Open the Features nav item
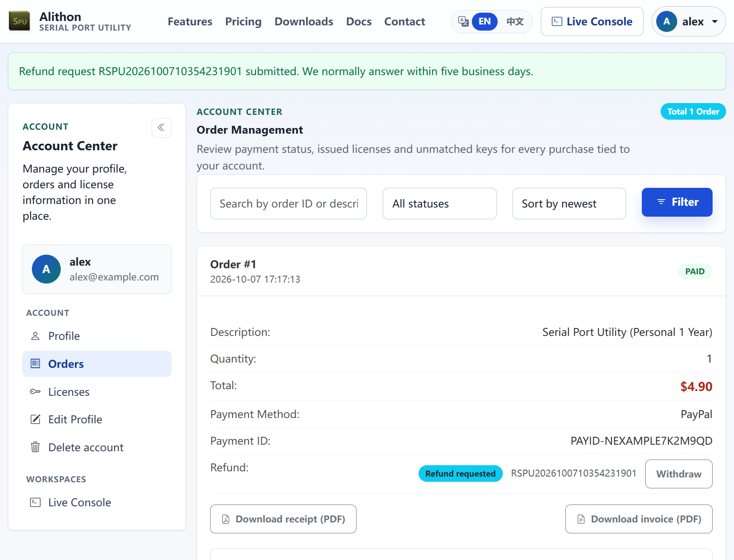This screenshot has width=734, height=560. tap(190, 21)
